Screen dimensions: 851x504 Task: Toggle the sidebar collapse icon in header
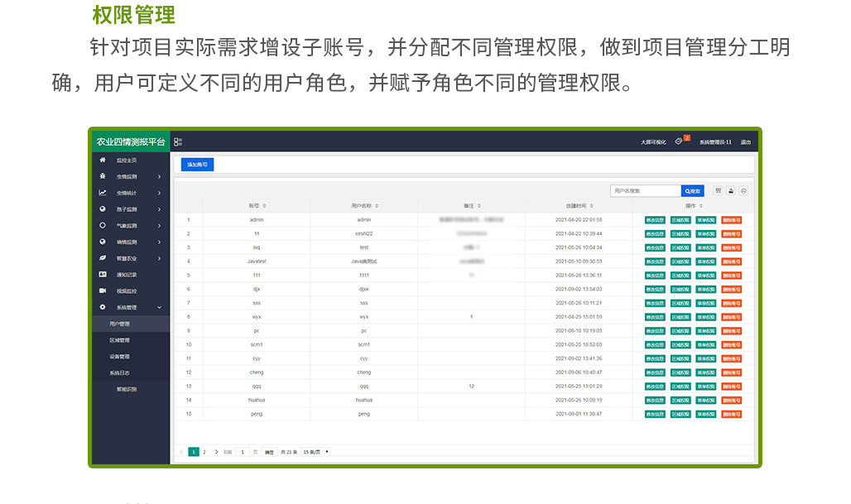pyautogui.click(x=178, y=142)
